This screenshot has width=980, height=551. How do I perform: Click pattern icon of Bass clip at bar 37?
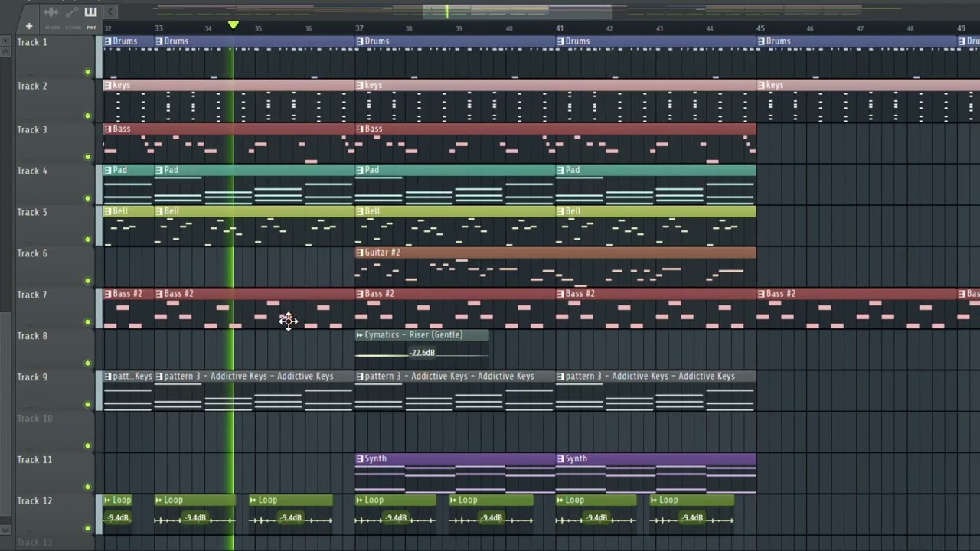tap(360, 129)
